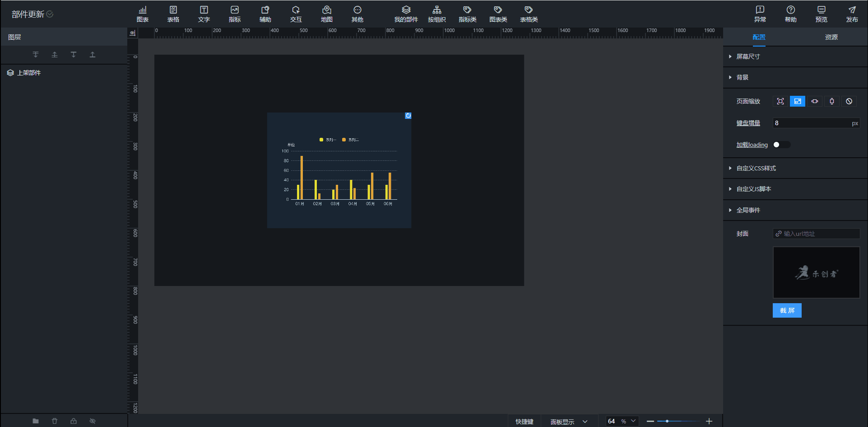868x427 pixels.
Task: Open the 图表 chart components menu
Action: click(143, 14)
